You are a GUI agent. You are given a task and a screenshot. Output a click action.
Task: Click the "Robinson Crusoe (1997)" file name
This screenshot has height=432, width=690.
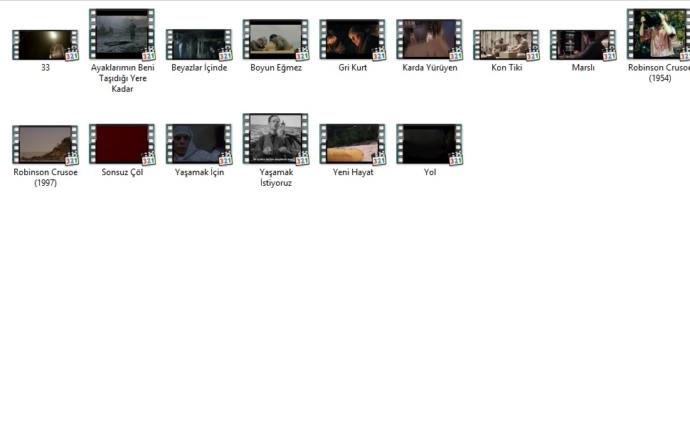45,178
